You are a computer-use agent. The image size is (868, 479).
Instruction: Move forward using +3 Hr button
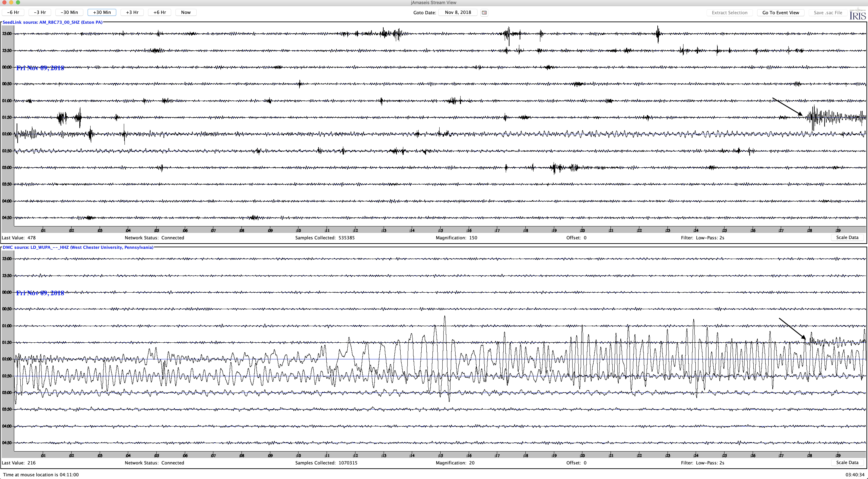tap(132, 13)
